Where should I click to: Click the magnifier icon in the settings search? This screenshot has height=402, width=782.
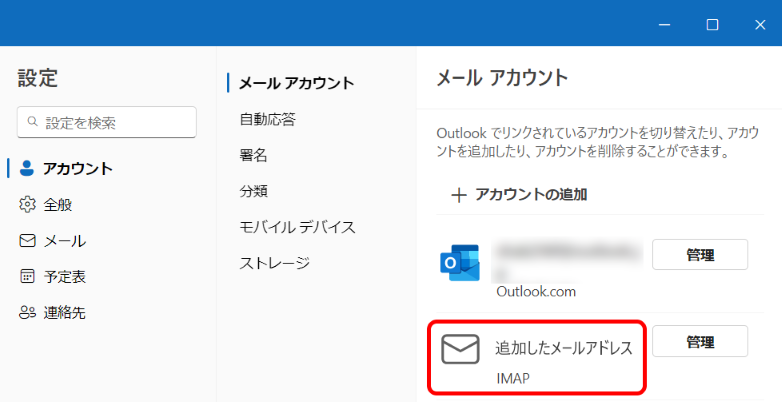click(32, 121)
